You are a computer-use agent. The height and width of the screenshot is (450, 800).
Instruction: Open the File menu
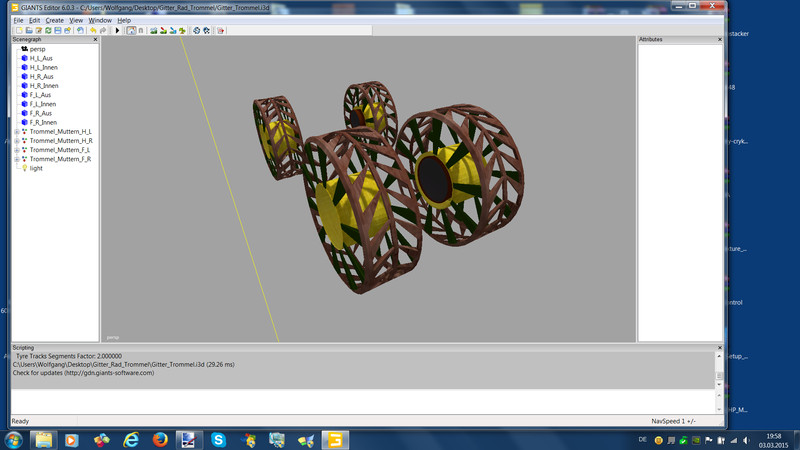point(18,20)
